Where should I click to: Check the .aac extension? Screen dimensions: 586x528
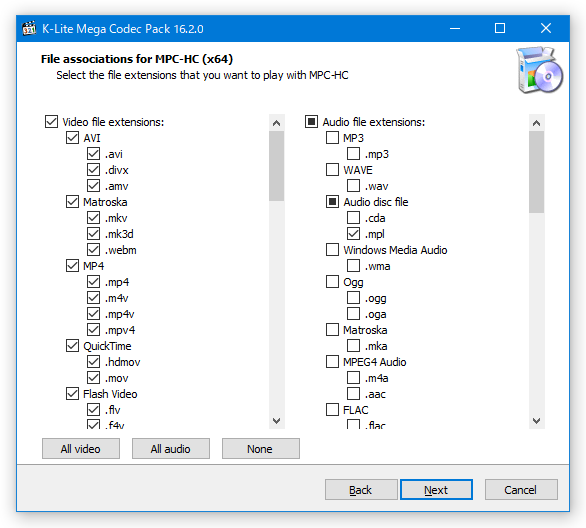click(354, 394)
